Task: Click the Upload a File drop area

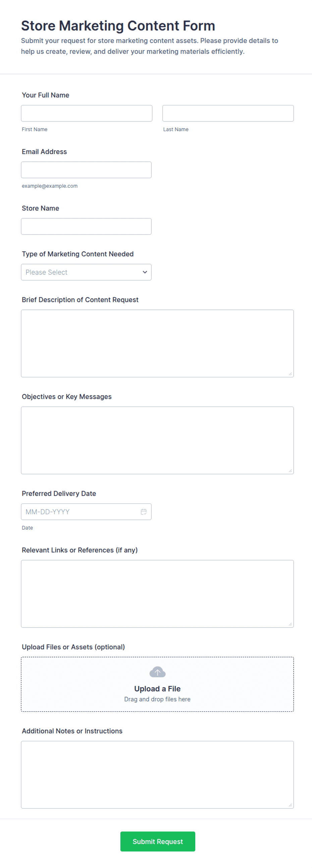Action: coord(157,684)
